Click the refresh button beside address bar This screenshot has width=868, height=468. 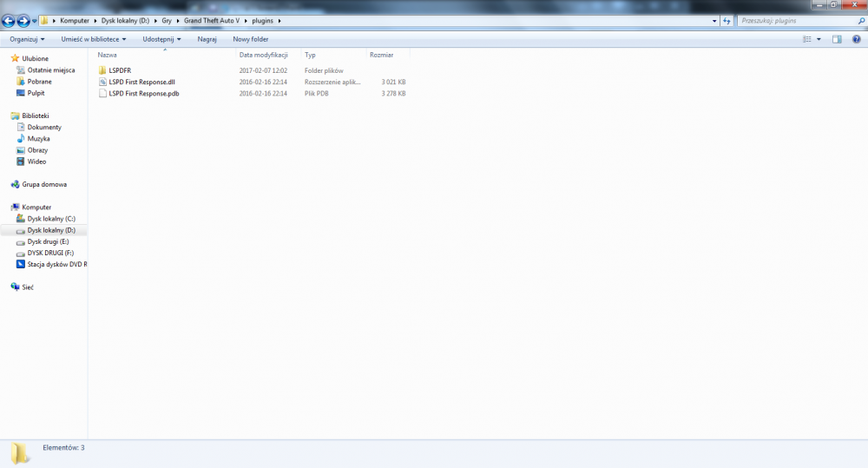point(727,21)
